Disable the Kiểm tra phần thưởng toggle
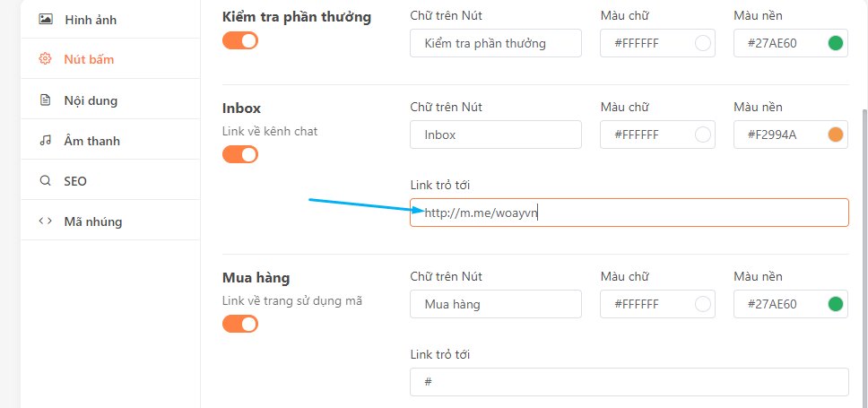Screen dimensions: 868x408 [239, 40]
